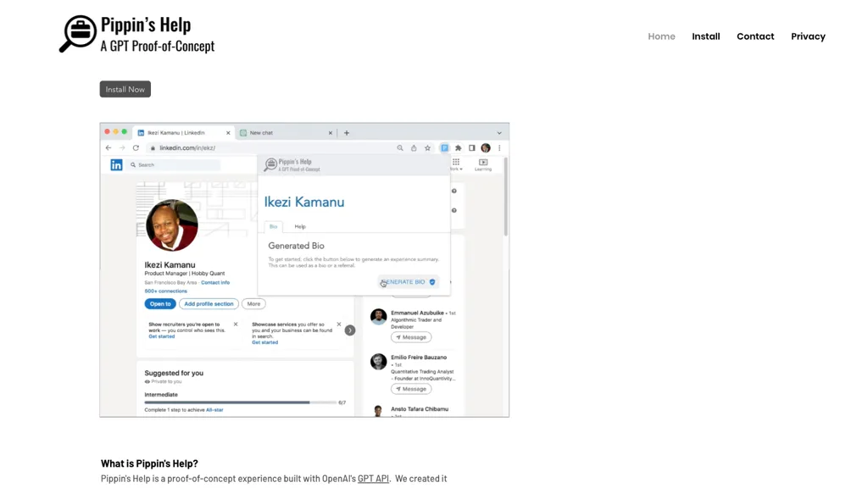868x488 pixels.
Task: Open the All-star link
Action: [214, 410]
